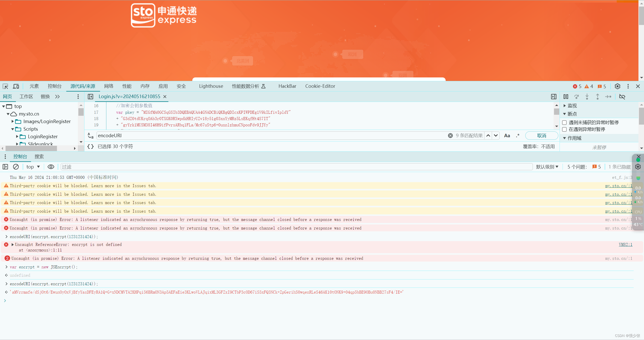
Task: Expand the Images/LoginRegister folder
Action: (x=13, y=122)
